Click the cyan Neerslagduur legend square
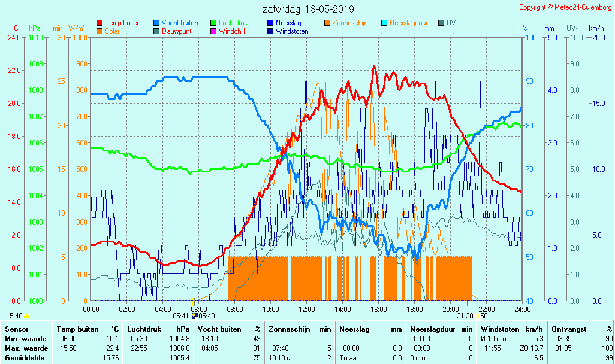The height and width of the screenshot is (364, 615). [384, 23]
